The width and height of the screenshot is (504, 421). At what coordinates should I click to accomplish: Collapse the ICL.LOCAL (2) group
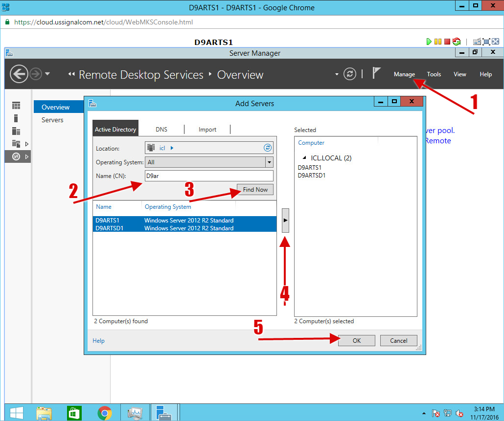click(304, 157)
